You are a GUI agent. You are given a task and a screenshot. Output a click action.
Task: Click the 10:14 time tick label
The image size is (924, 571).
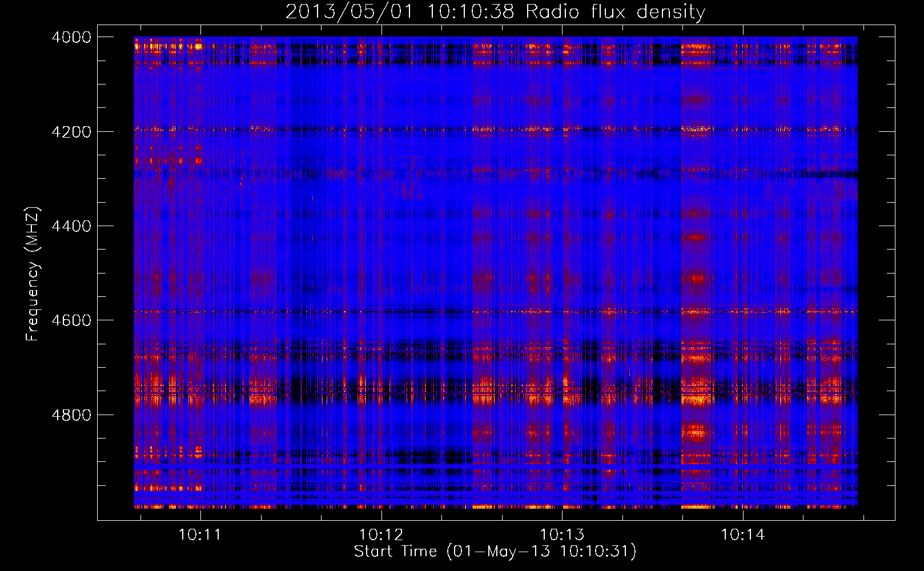pyautogui.click(x=742, y=534)
